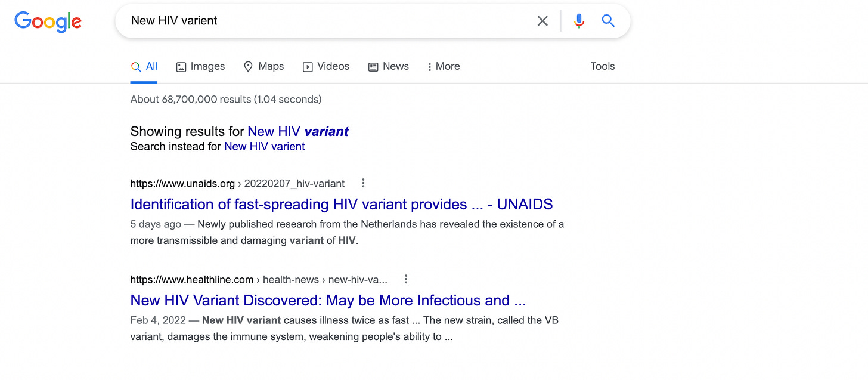Clear the search box with X icon
Screen dimensions: 868x380
(542, 21)
